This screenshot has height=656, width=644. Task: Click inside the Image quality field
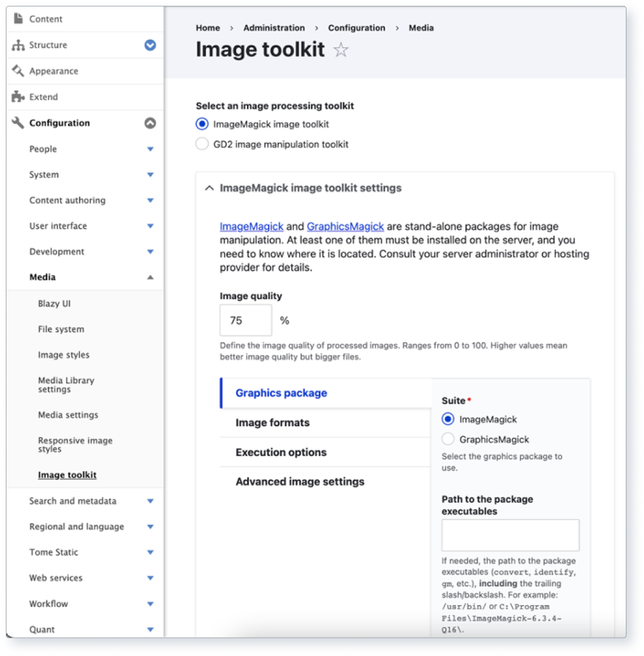click(245, 320)
